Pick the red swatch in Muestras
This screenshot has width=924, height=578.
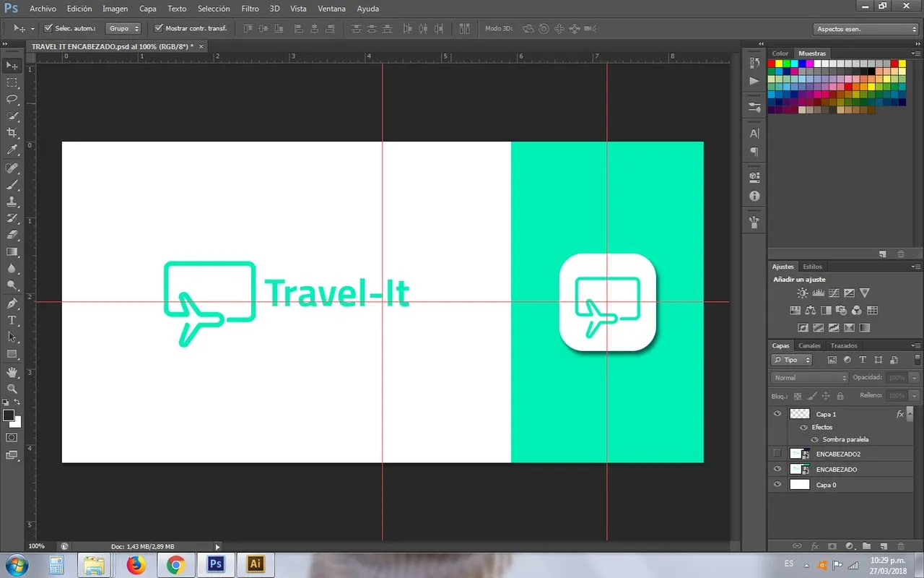pos(772,64)
